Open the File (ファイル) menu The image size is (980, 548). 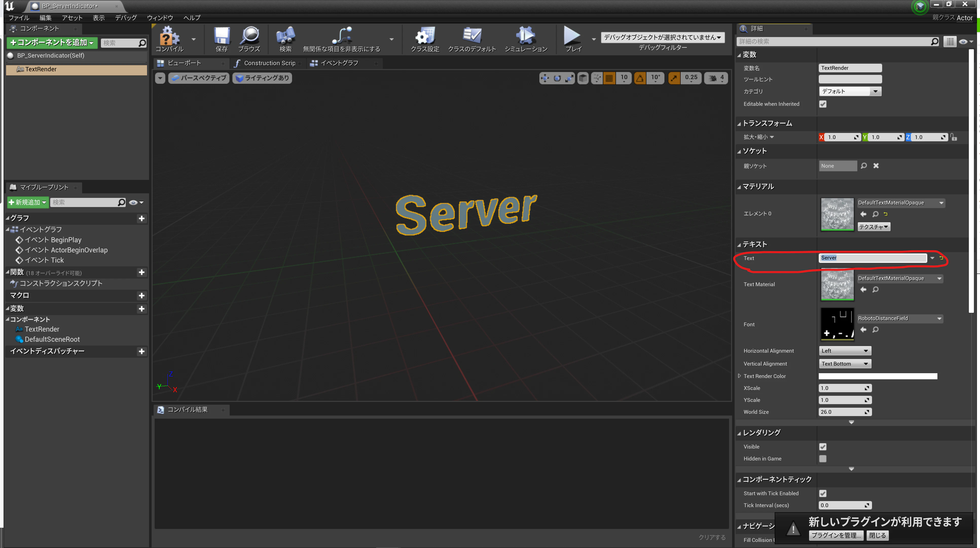click(x=19, y=18)
